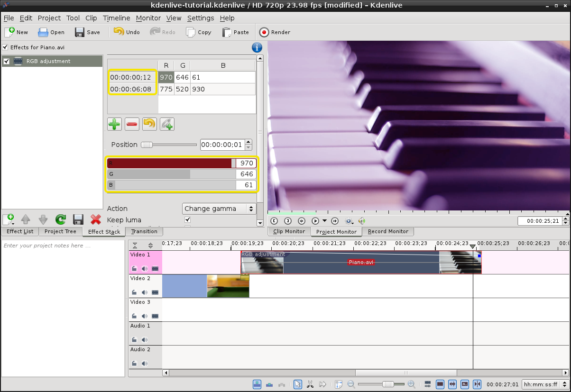Viewport: 571px width, 392px height.
Task: Open the Action dropdown showing Change gamma
Action: 219,209
